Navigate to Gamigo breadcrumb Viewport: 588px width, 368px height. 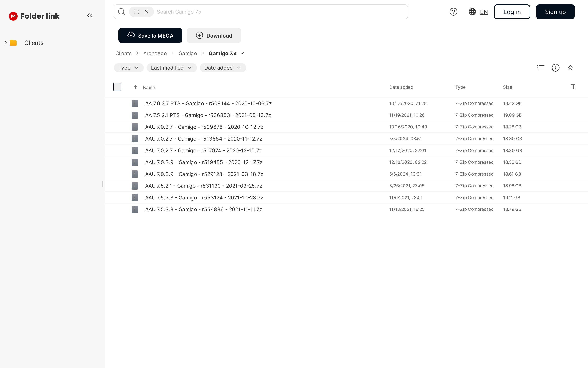tap(188, 53)
